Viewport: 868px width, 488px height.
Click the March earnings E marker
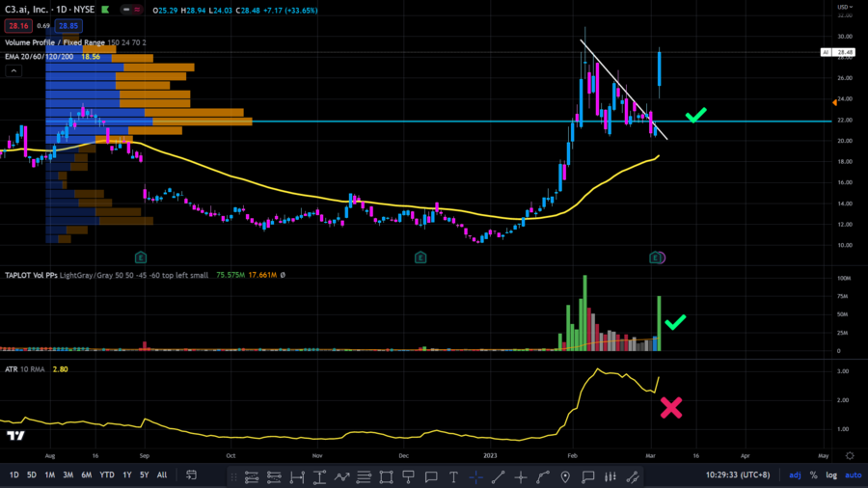tap(656, 258)
